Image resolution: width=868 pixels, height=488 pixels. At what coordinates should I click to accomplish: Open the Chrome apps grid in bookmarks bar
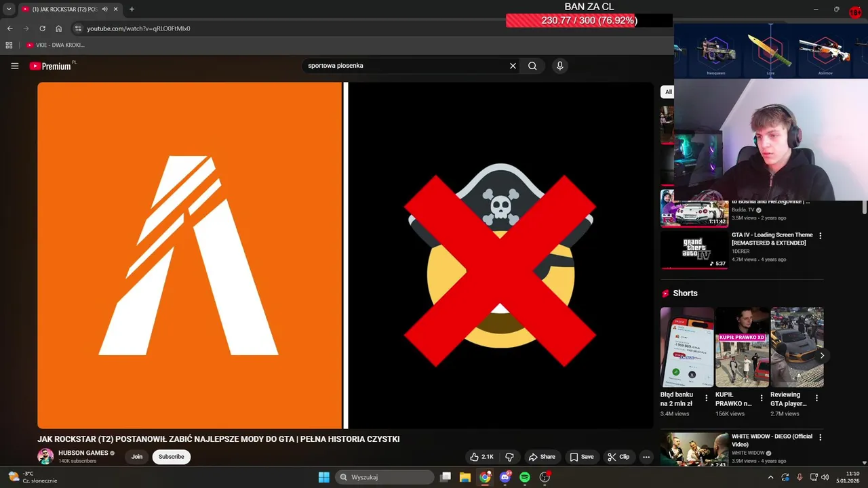pyautogui.click(x=9, y=45)
